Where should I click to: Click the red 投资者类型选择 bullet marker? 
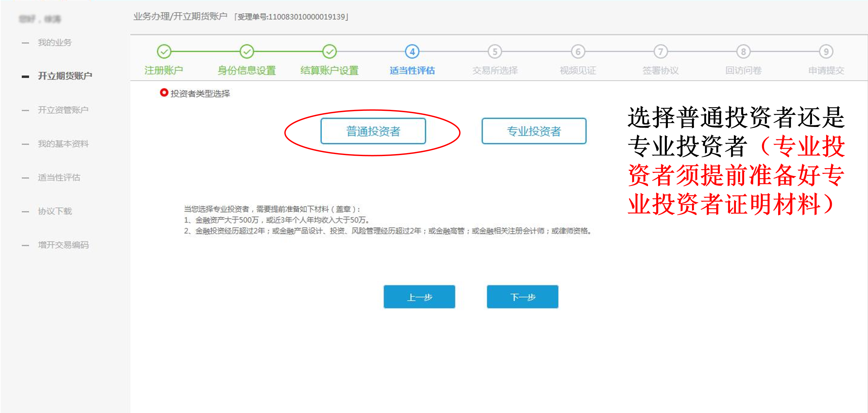coord(164,92)
